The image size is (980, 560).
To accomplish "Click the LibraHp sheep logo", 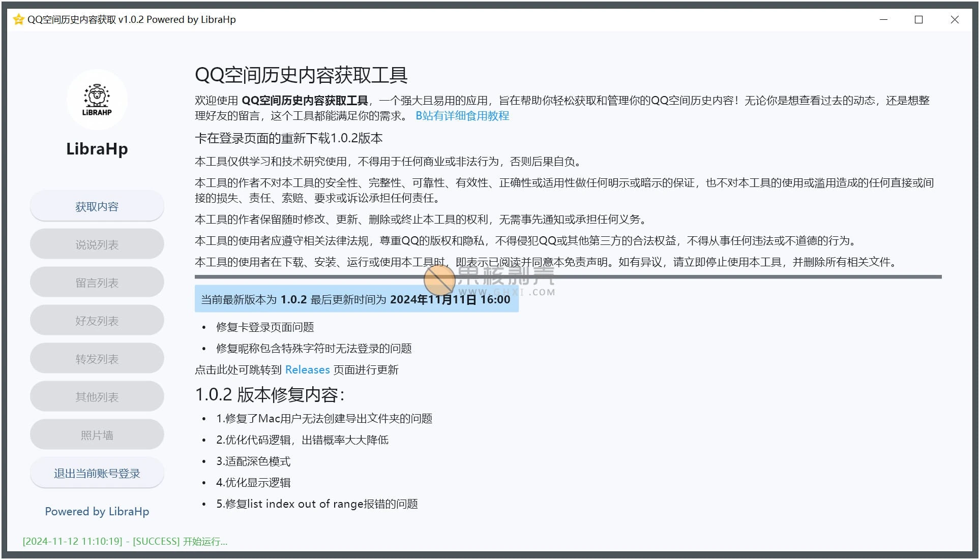I will tap(97, 100).
